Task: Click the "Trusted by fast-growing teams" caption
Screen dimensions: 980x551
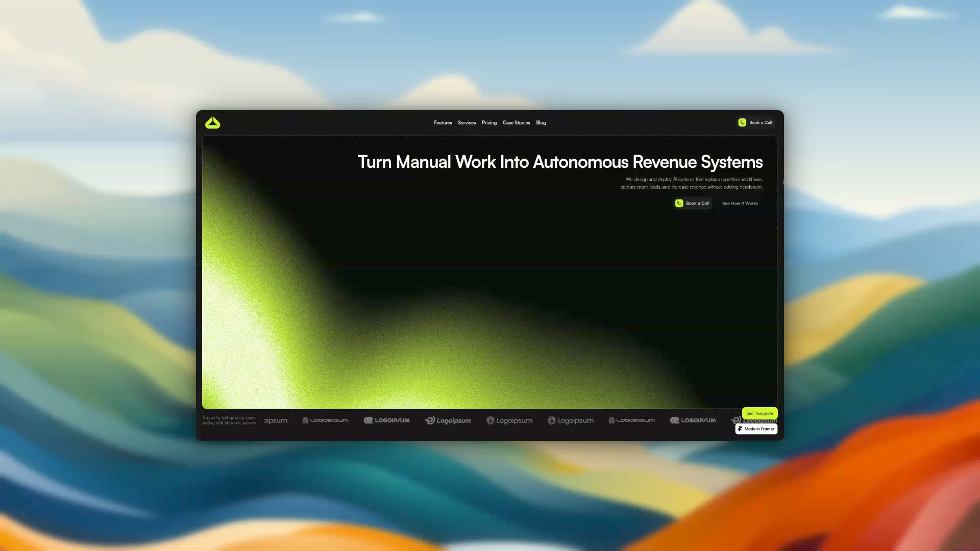Action: tap(229, 420)
